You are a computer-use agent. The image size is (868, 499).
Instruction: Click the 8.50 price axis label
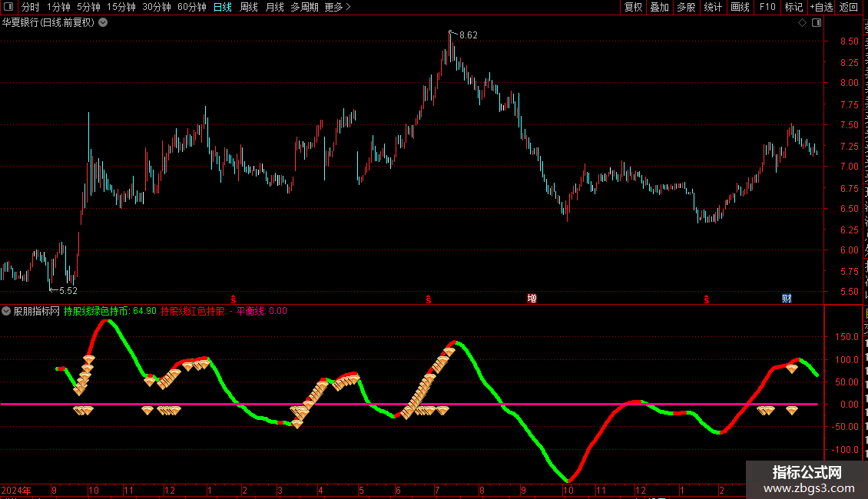[849, 41]
